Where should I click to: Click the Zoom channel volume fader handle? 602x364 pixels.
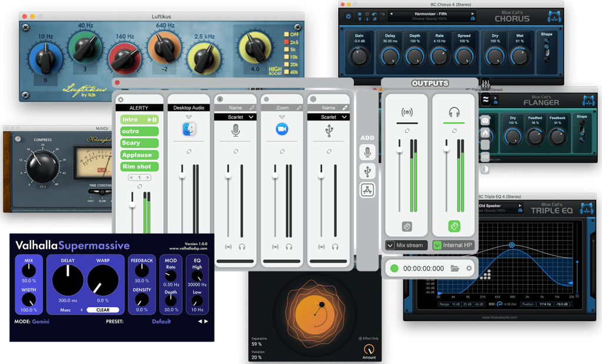[x=275, y=176]
